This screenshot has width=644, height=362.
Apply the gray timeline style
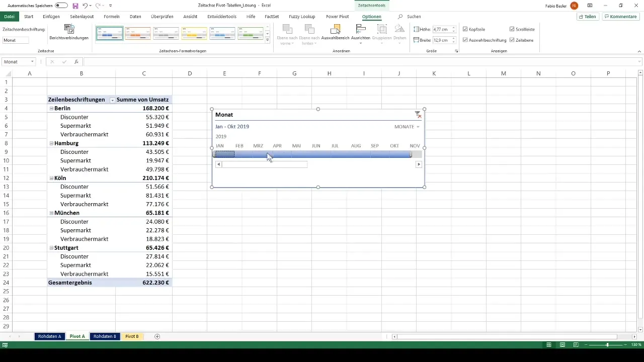(x=166, y=33)
